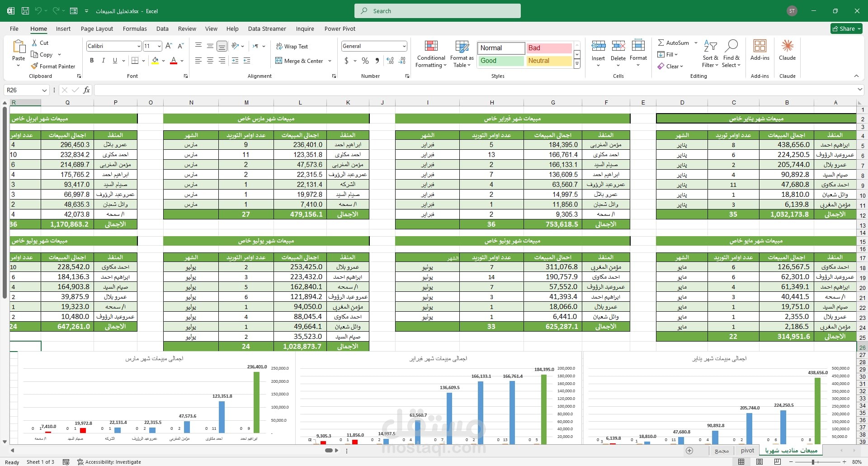
Task: Open Find & Select tool
Action: (731, 54)
